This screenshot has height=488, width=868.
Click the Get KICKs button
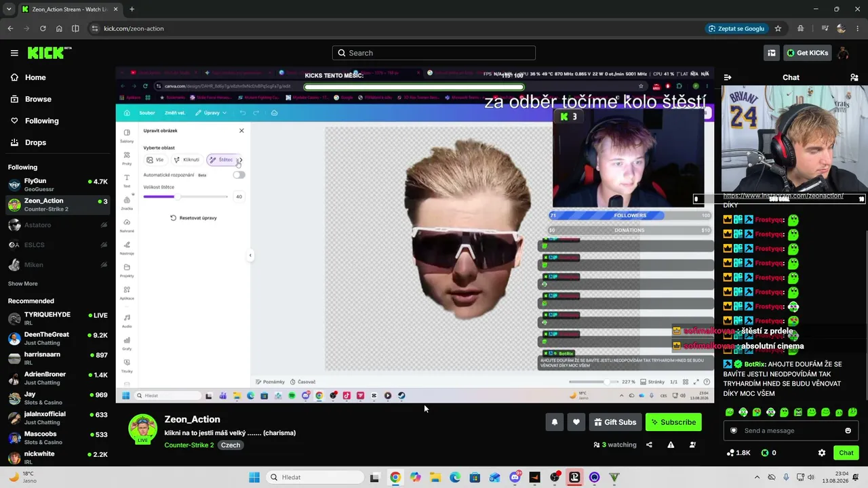click(807, 53)
